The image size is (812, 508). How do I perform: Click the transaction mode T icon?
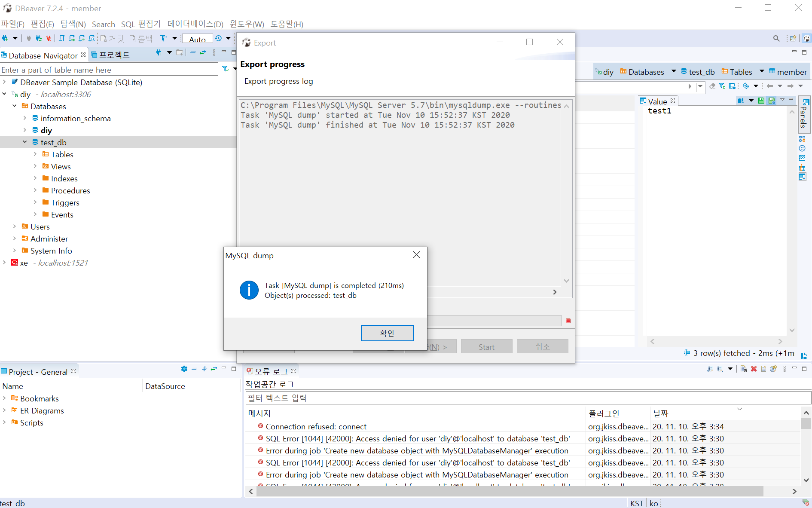coord(163,38)
